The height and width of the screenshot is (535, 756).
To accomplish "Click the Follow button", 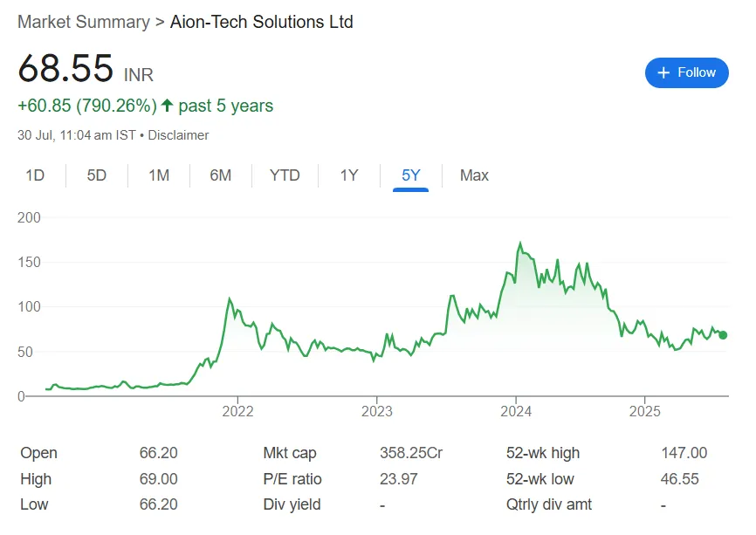I will coord(687,73).
